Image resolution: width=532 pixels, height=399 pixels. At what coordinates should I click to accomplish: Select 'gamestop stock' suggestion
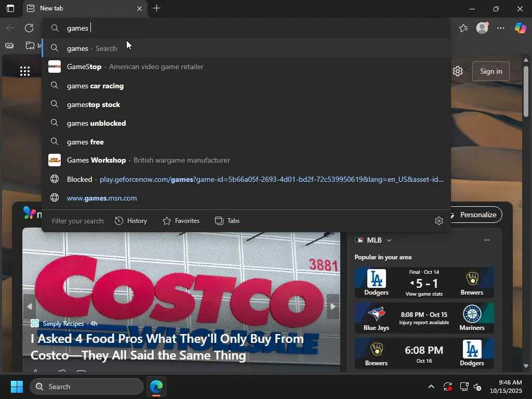246,104
